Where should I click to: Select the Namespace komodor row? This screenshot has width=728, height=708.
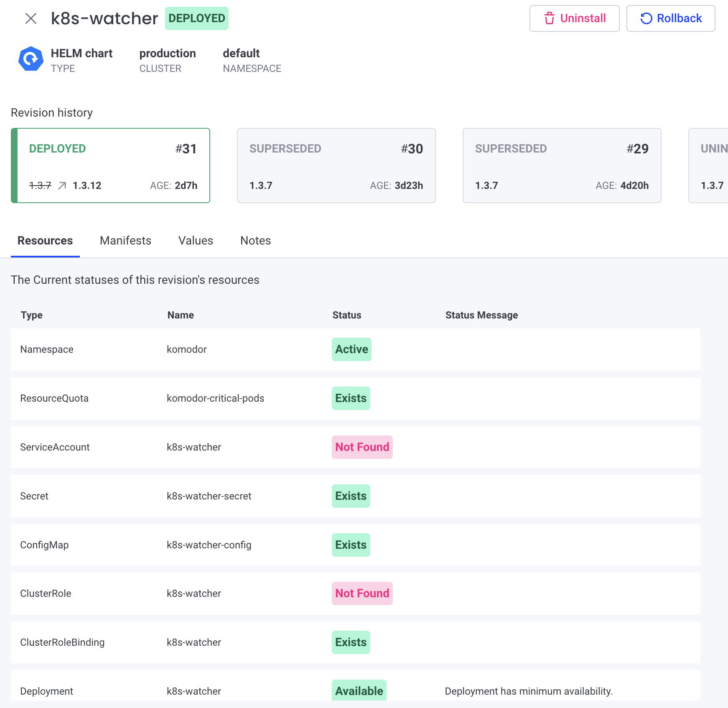click(356, 349)
